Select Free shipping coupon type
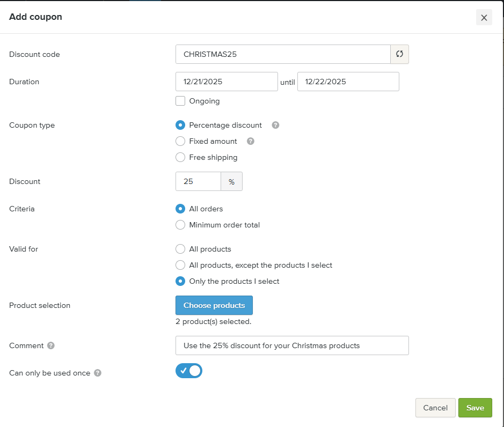 point(180,157)
